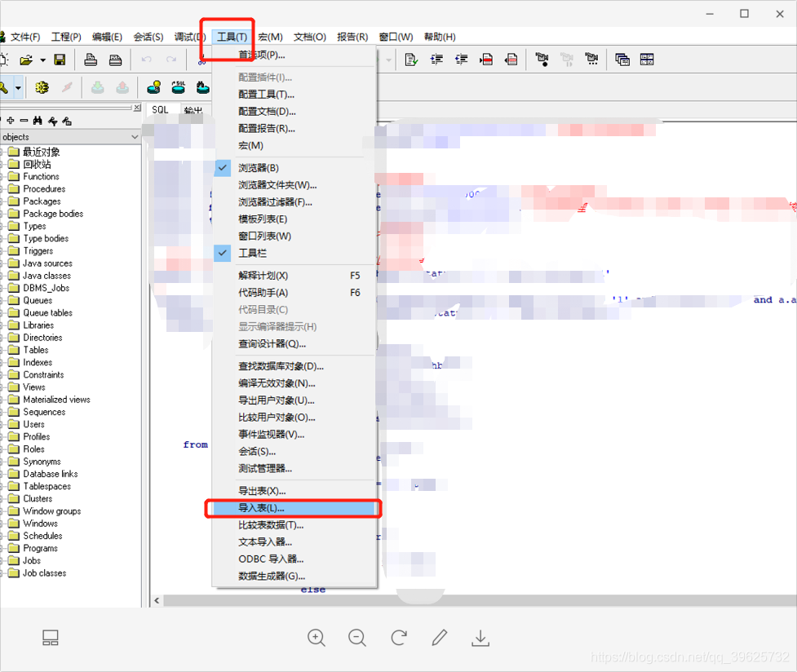The width and height of the screenshot is (797, 672).
Task: Toggle the checked 工具栏 menu entry
Action: (x=294, y=253)
